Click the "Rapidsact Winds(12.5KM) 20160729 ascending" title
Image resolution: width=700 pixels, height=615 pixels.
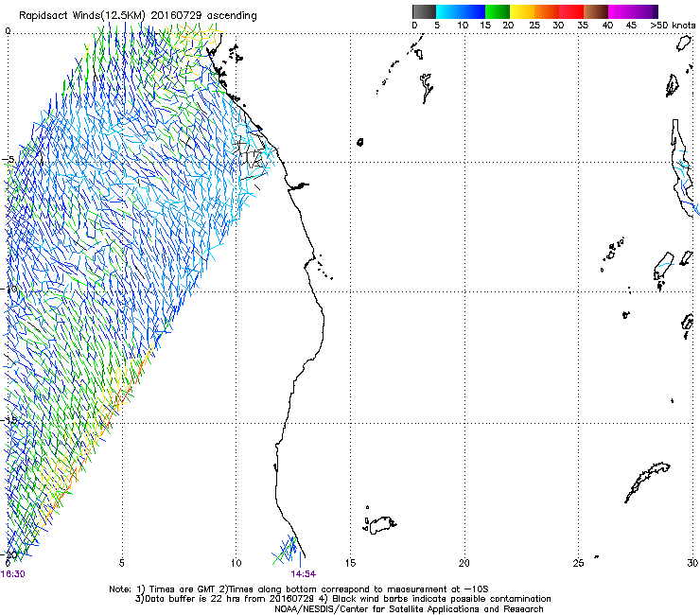[138, 16]
